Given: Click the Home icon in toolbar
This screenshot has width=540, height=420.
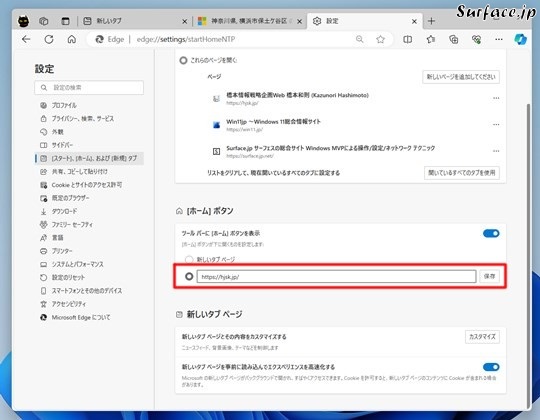Looking at the screenshot, I should tap(72, 39).
